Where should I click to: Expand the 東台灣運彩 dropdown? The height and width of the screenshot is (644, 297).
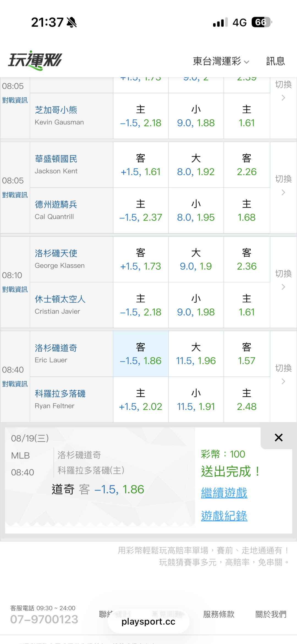click(221, 61)
